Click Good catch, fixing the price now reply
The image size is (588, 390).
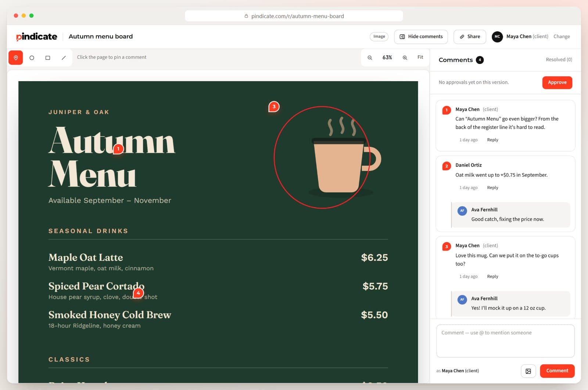coord(508,219)
